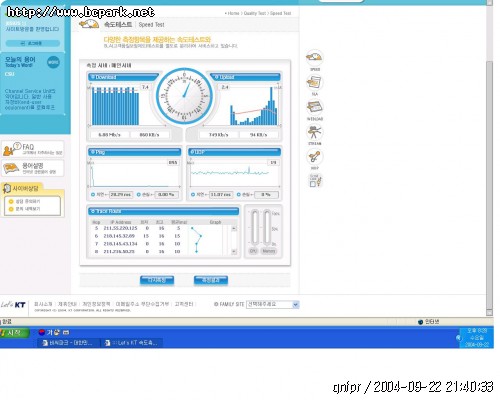The image size is (500, 400).
Task: Click the Let's KT logo in the footer
Action: click(13, 305)
